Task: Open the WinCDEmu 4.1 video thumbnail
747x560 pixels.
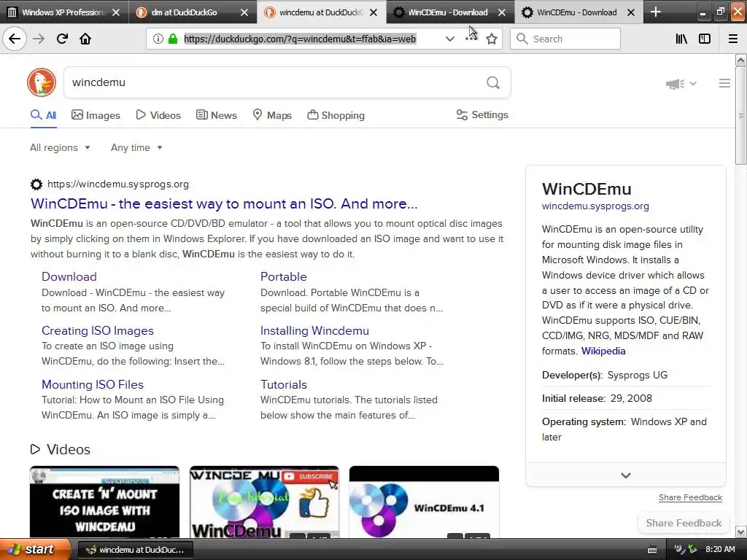Action: (424, 502)
